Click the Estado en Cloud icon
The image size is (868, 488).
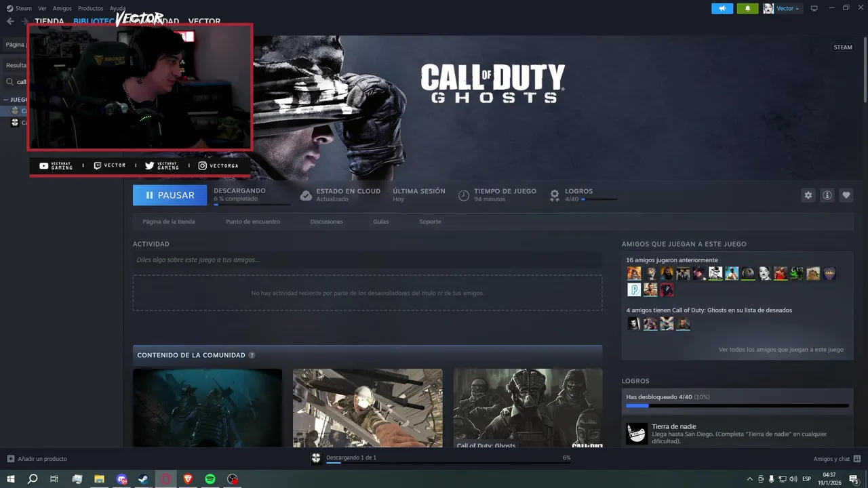point(306,195)
